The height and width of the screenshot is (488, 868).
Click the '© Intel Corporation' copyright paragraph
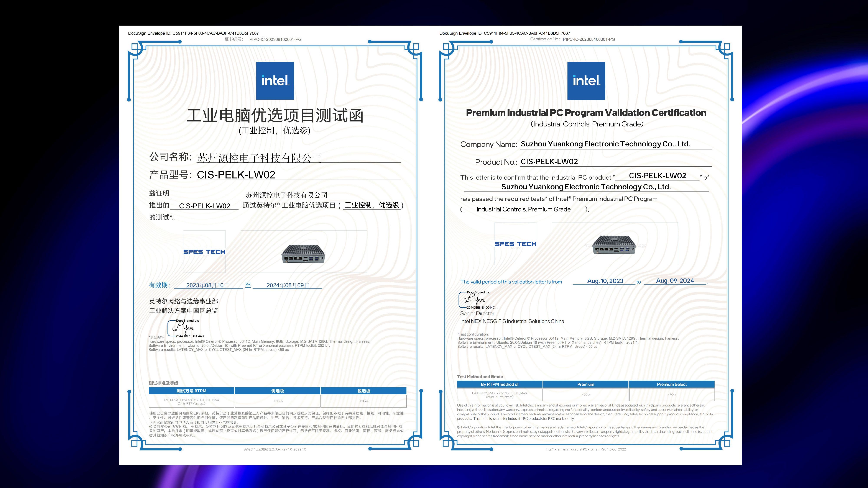585,432
